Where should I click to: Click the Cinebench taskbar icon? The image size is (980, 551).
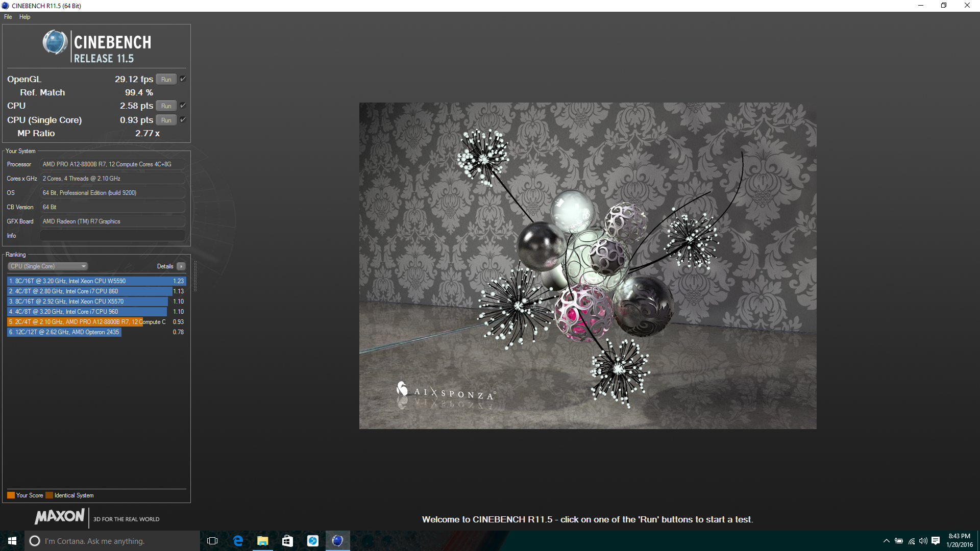tap(337, 541)
